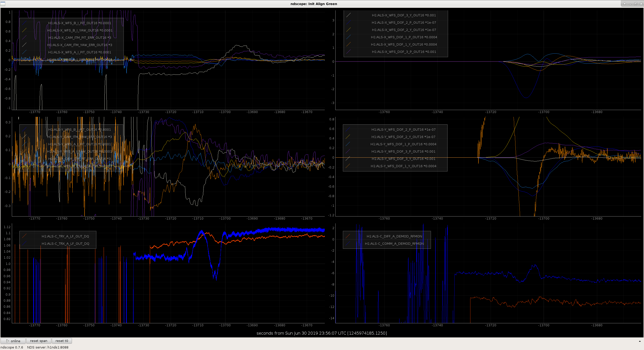Minimize the ndscope window
The width and height of the screenshot is (644, 350).
[x=630, y=4]
